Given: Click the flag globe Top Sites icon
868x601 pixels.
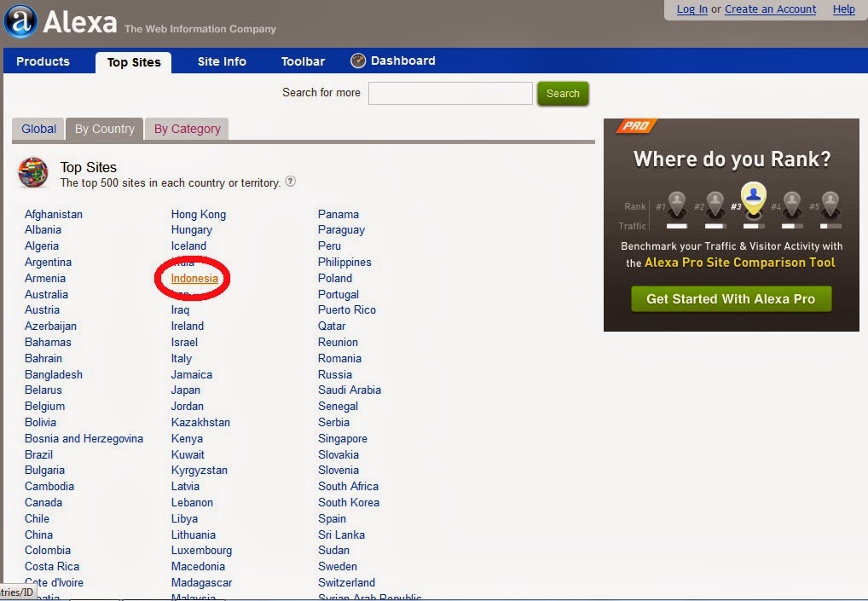Looking at the screenshot, I should pyautogui.click(x=32, y=173).
